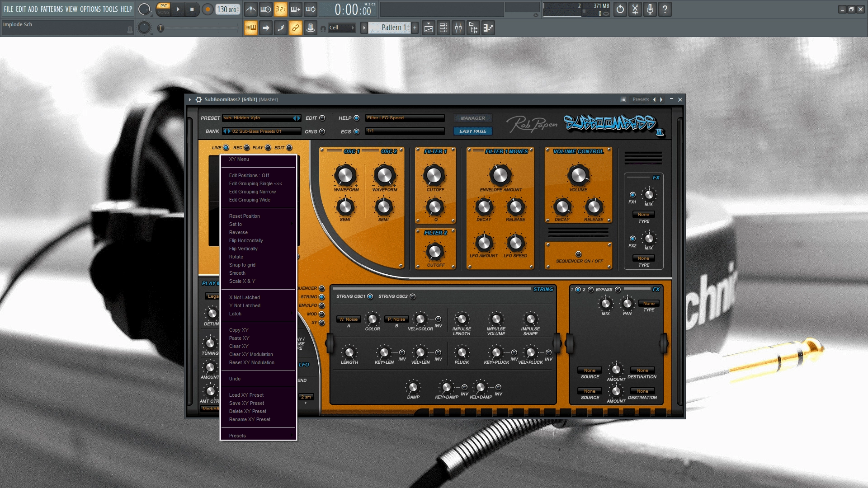Toggle the SEQUENCER ON / OFF switch
Image resolution: width=868 pixels, height=488 pixels.
tap(578, 254)
